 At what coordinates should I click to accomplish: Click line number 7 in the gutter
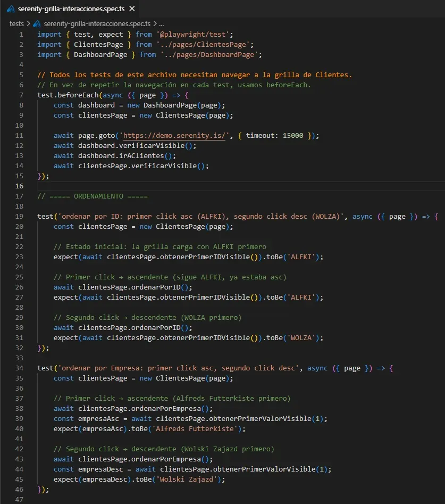[x=21, y=95]
